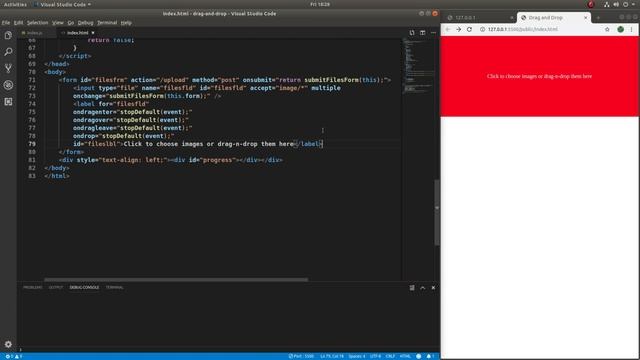Reload the browser page
The image size is (640, 360).
[469, 29]
